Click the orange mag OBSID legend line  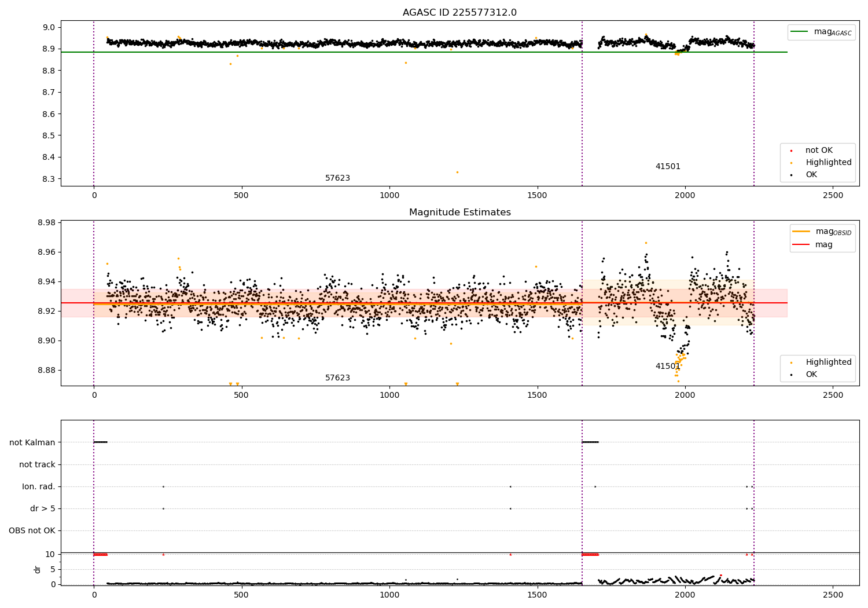tap(801, 232)
